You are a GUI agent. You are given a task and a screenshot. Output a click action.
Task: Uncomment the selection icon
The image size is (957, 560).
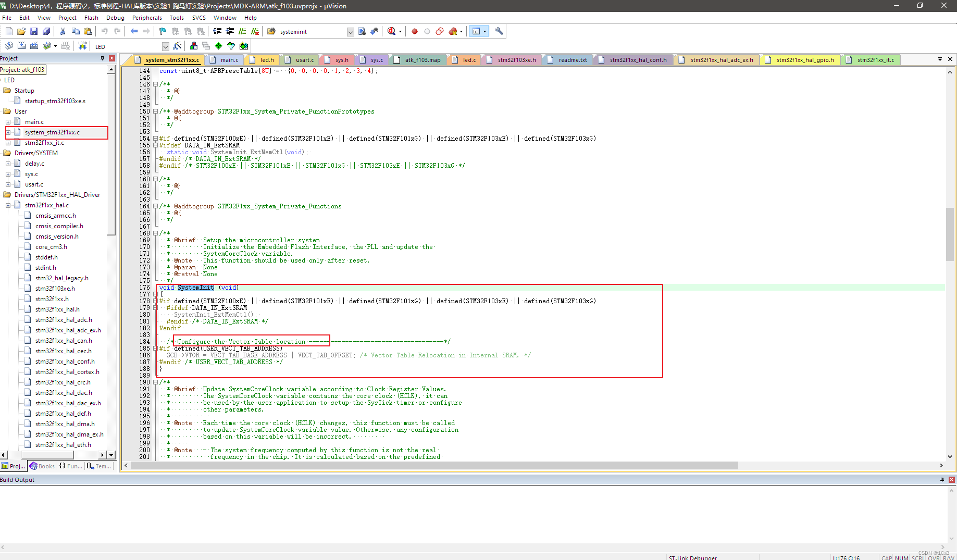click(255, 31)
